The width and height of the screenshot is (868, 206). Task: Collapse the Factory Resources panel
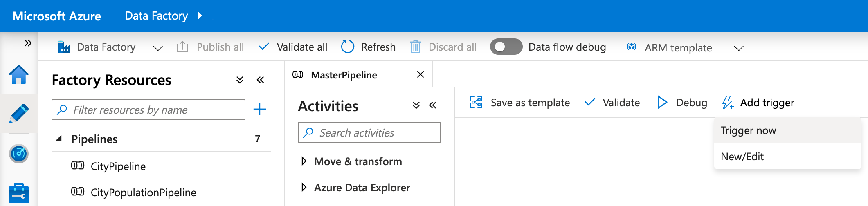click(260, 80)
